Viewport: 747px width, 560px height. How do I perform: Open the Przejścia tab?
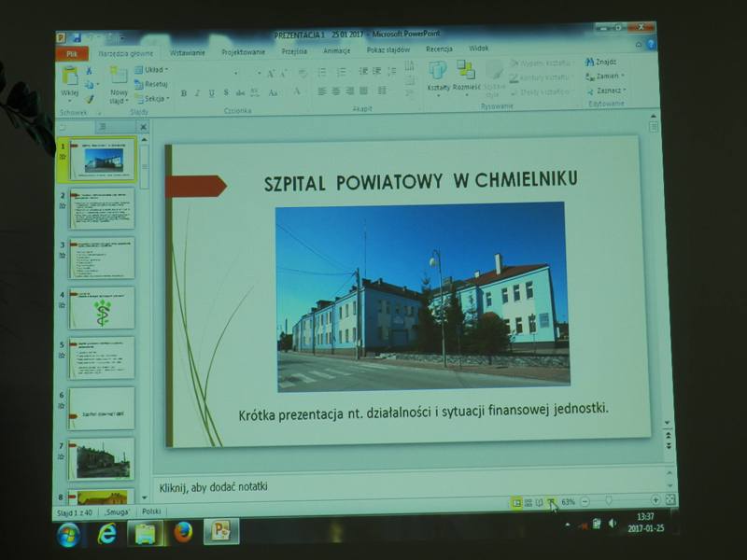pyautogui.click(x=294, y=51)
